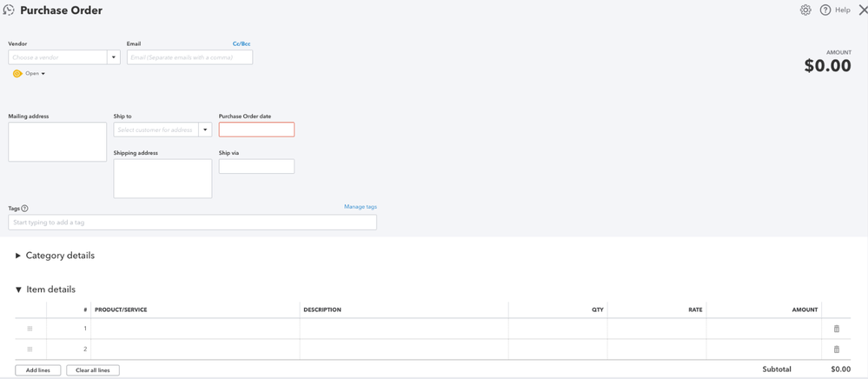Click the tags input field
This screenshot has width=868, height=379.
(x=193, y=223)
